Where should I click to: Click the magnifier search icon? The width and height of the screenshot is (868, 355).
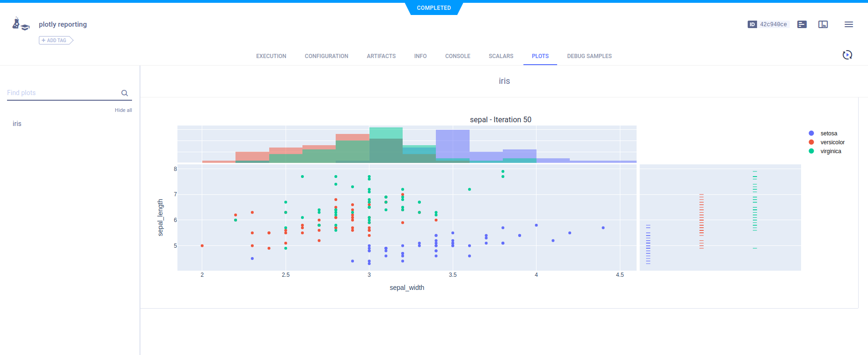coord(125,93)
